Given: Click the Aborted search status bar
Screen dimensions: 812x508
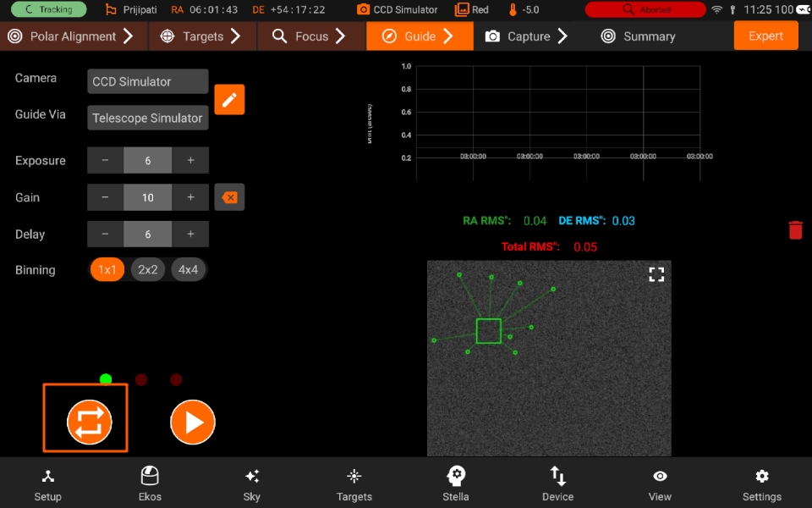Looking at the screenshot, I should click(x=645, y=9).
